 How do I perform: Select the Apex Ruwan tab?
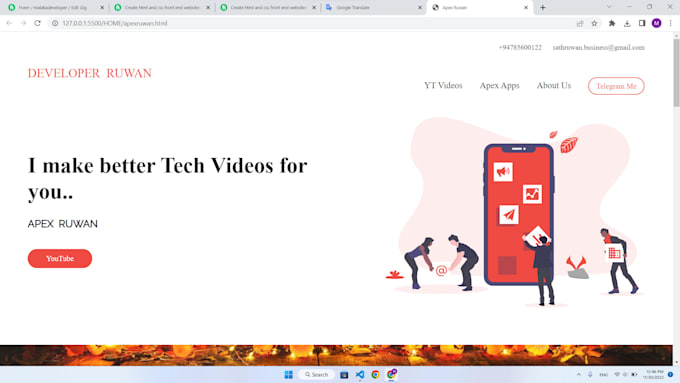[x=479, y=7]
